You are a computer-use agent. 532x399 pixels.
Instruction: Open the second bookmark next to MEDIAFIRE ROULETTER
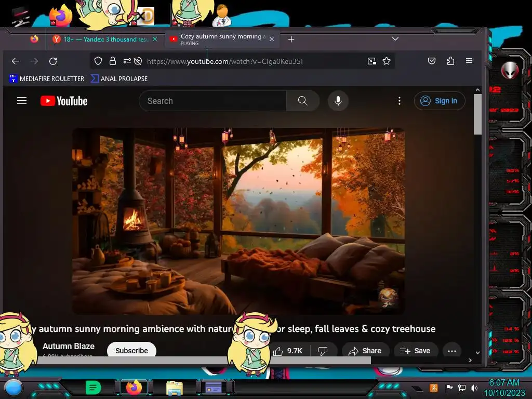119,79
